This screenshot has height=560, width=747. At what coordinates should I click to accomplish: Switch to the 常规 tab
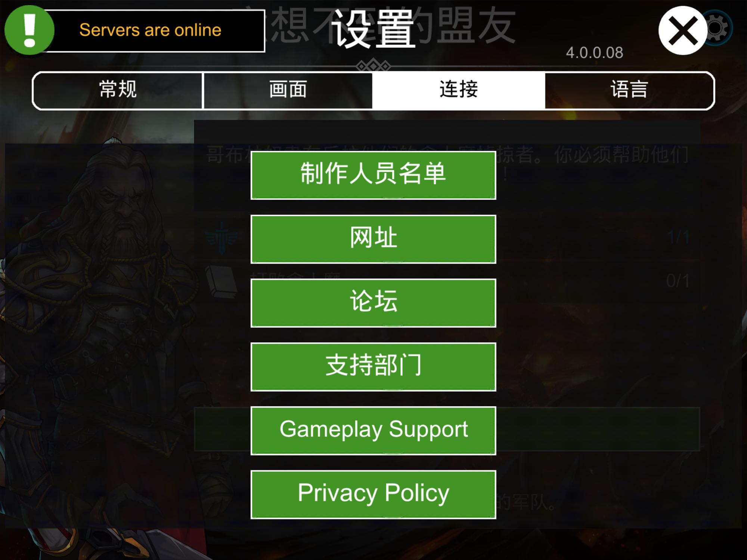(118, 90)
